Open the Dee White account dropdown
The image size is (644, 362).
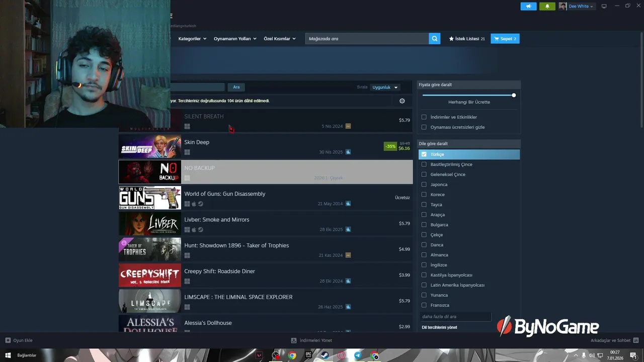click(577, 7)
